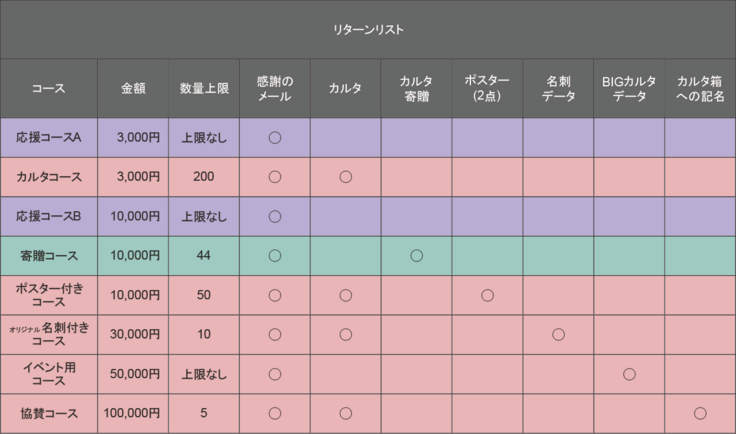Click the 感謝のメール column header

tap(274, 88)
